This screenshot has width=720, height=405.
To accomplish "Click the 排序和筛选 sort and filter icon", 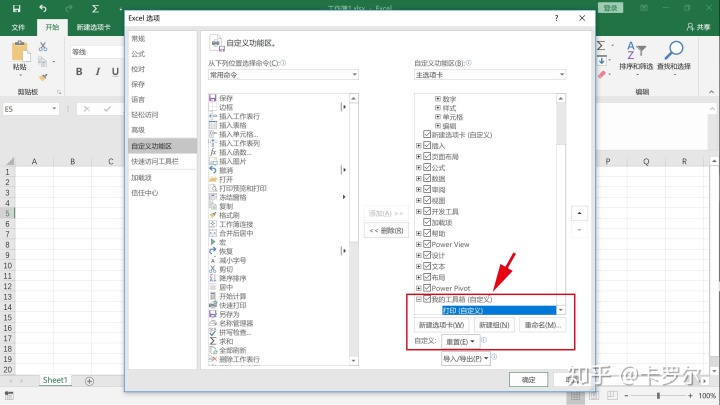I will pyautogui.click(x=636, y=51).
